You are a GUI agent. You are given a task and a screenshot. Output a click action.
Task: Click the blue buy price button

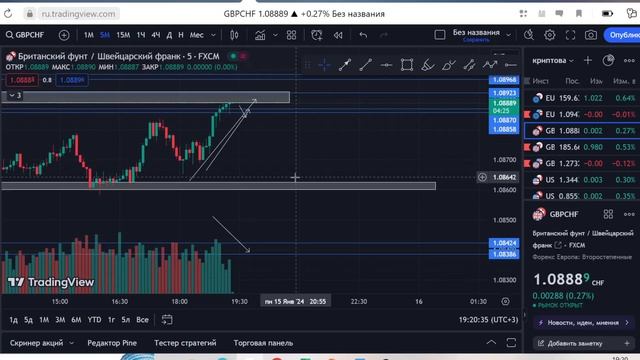point(72,80)
